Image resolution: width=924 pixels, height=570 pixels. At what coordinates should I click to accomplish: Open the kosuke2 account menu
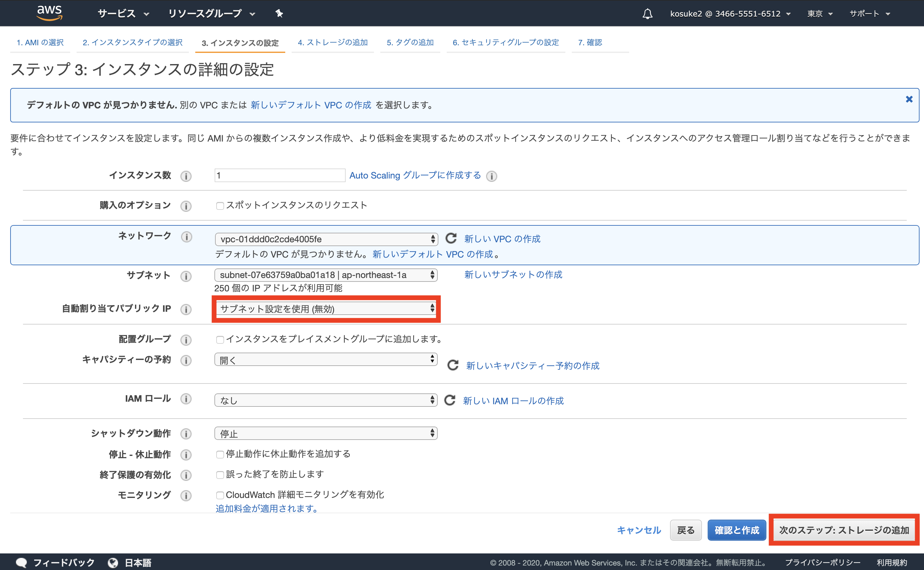point(730,14)
